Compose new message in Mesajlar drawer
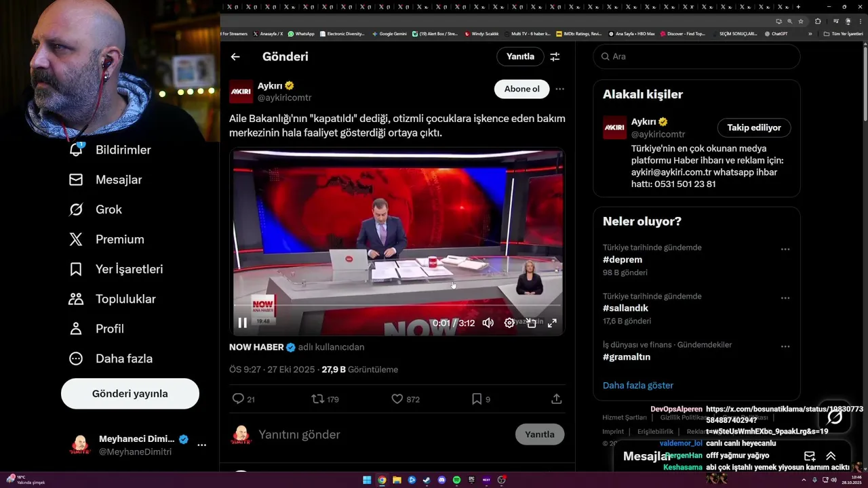 [x=809, y=456]
